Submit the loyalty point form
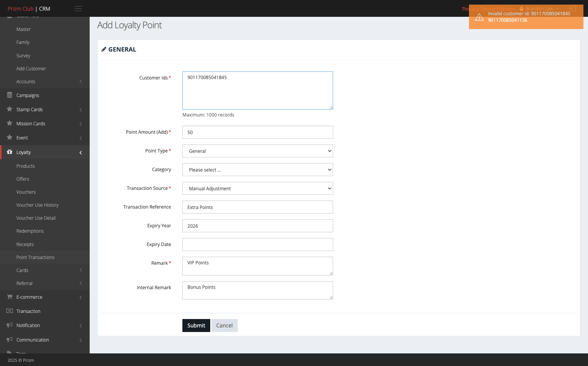Viewport: 588px width, 366px height. [196, 326]
